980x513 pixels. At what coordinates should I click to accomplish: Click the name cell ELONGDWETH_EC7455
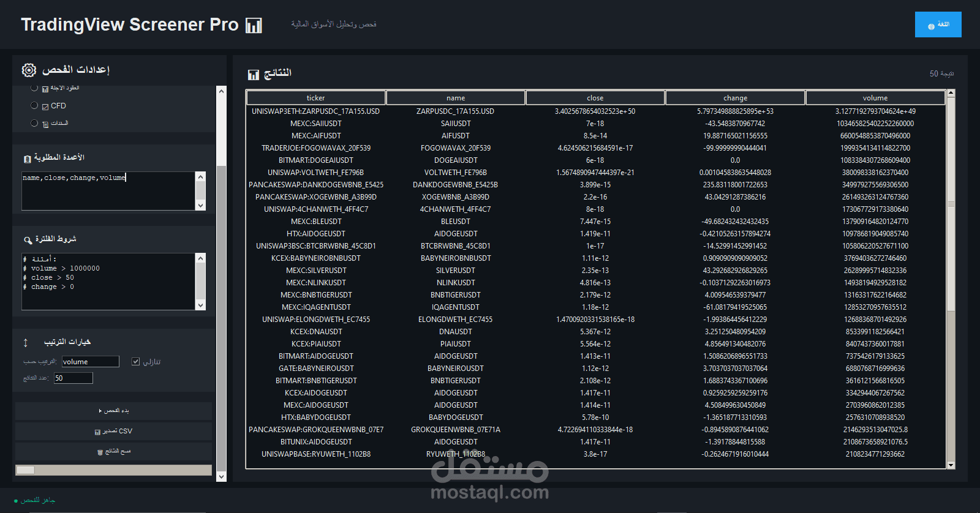click(456, 320)
